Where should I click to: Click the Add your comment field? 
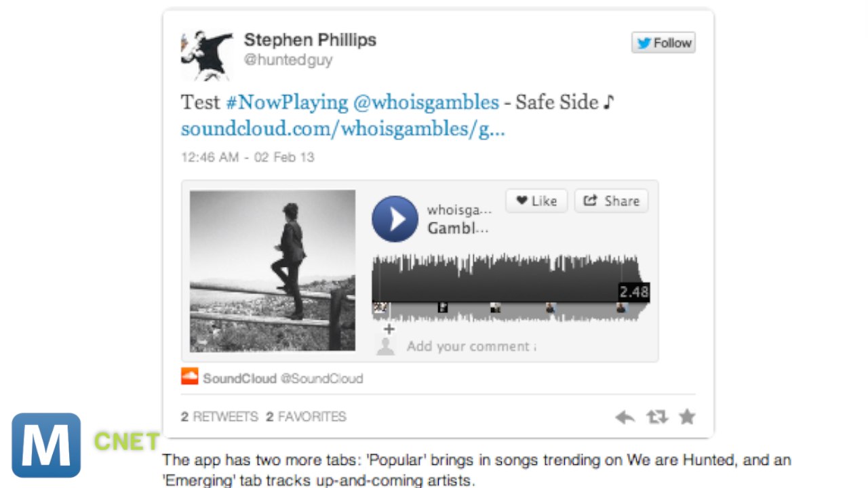(471, 346)
